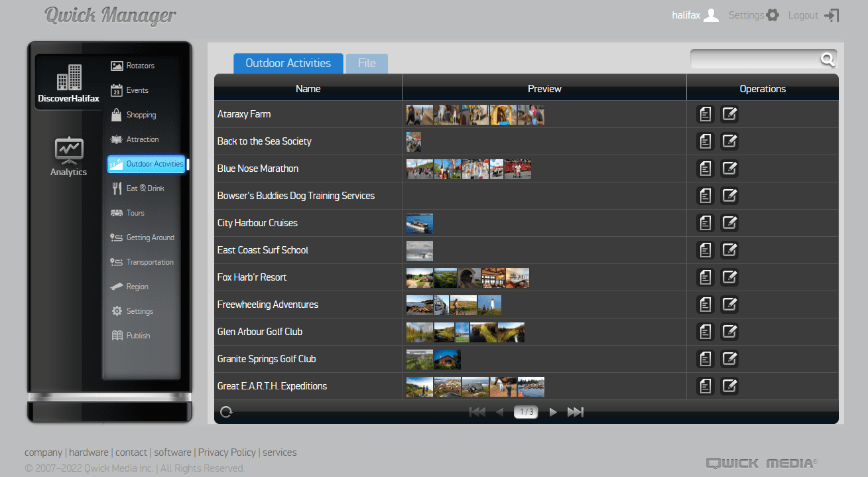868x477 pixels.
Task: Click the search magnifier icon
Action: 828,59
